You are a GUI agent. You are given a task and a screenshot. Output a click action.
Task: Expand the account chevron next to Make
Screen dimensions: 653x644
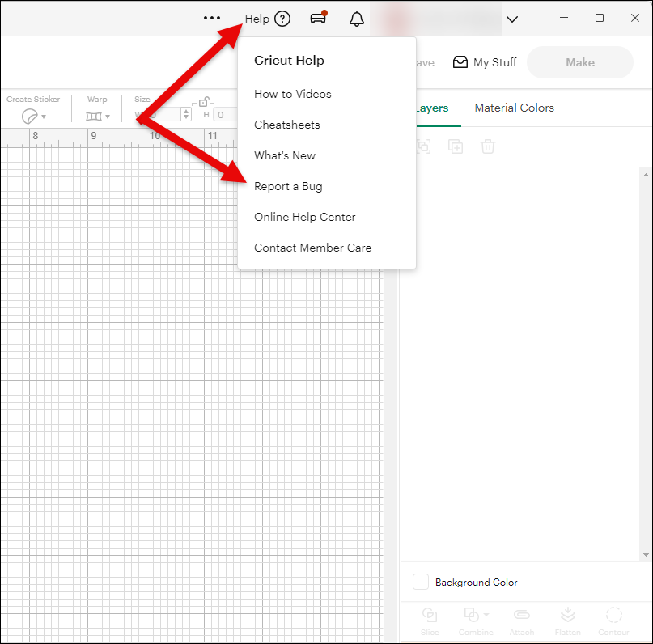point(512,18)
